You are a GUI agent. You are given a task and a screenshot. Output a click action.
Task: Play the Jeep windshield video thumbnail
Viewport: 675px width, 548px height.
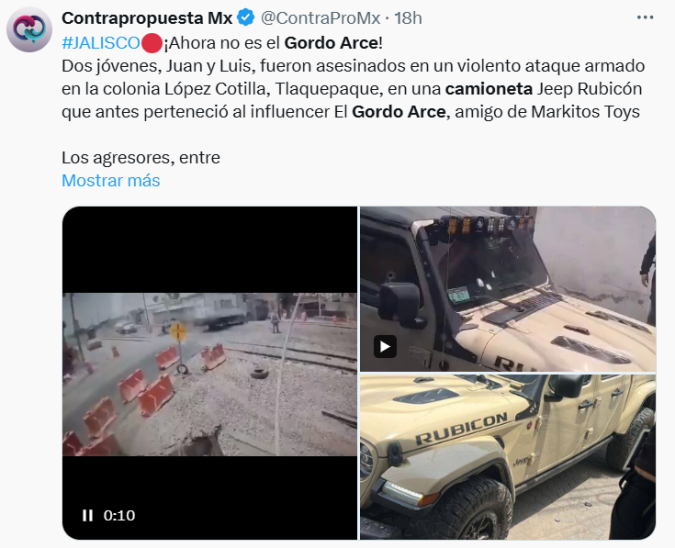coord(385,347)
